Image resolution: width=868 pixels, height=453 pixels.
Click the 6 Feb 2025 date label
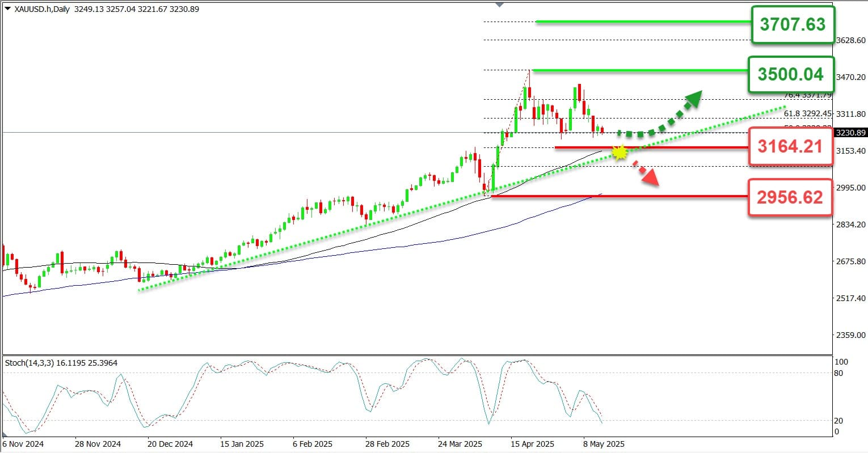click(313, 444)
